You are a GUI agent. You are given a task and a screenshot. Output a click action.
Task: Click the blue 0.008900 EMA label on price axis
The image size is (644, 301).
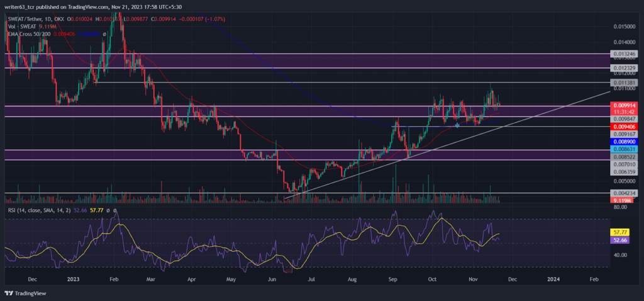(x=624, y=142)
